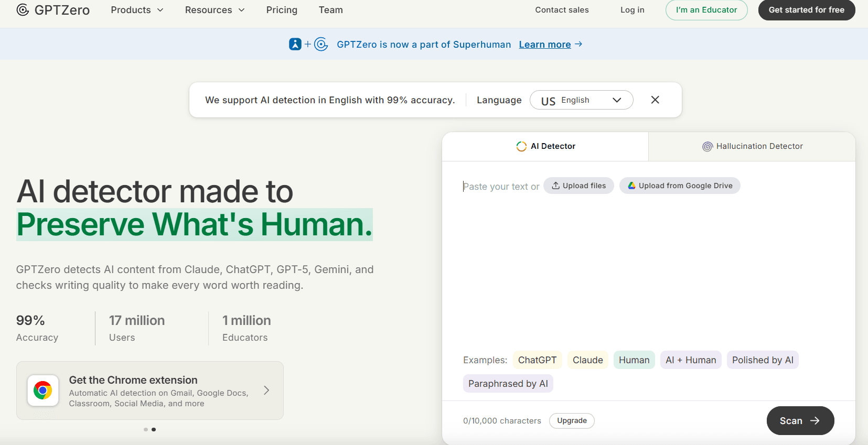
Task: Click the Chrome logo icon
Action: pos(43,390)
